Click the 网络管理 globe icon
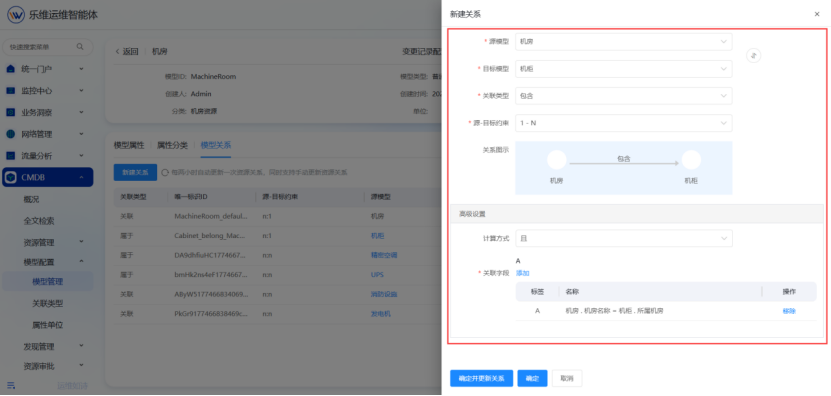 11,134
